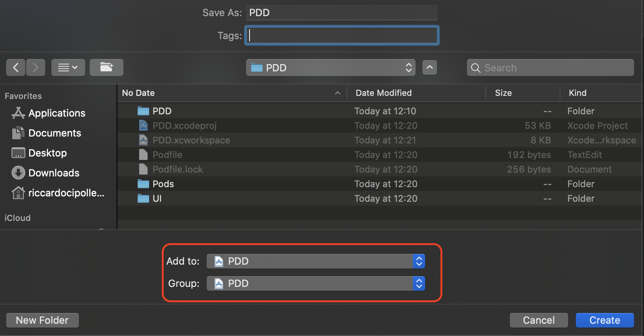Click the Tags input field
Image resolution: width=644 pixels, height=336 pixels.
(342, 35)
